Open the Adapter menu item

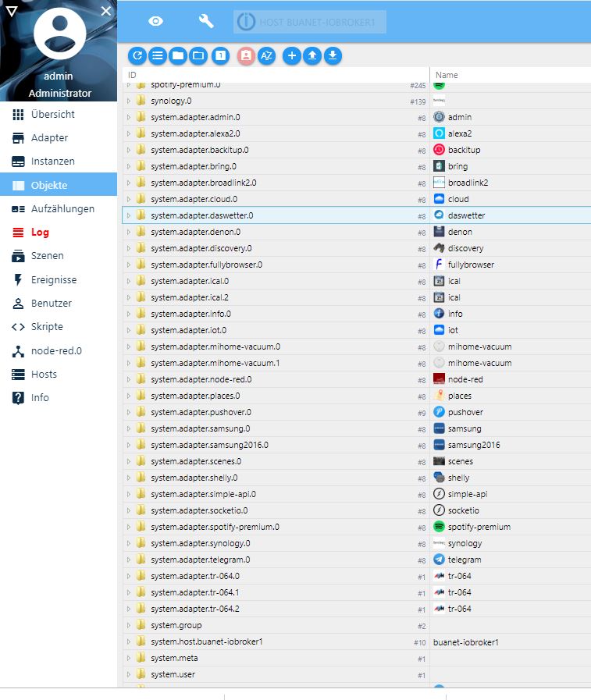59,138
